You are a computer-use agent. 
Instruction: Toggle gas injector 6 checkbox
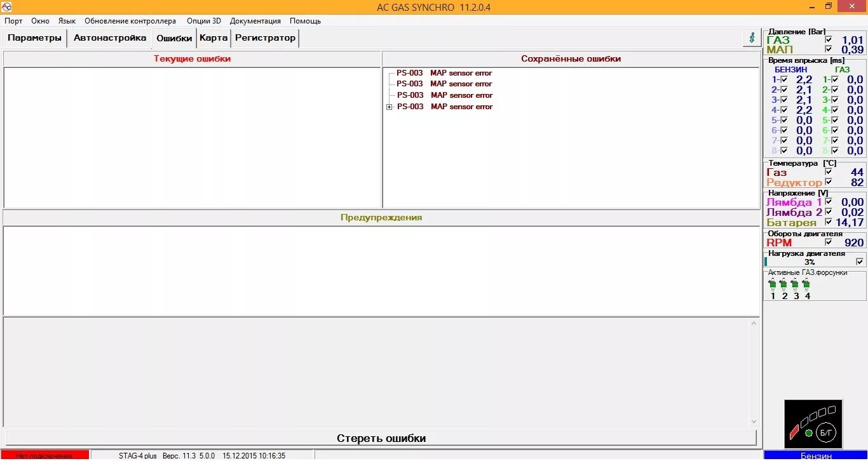(x=835, y=130)
